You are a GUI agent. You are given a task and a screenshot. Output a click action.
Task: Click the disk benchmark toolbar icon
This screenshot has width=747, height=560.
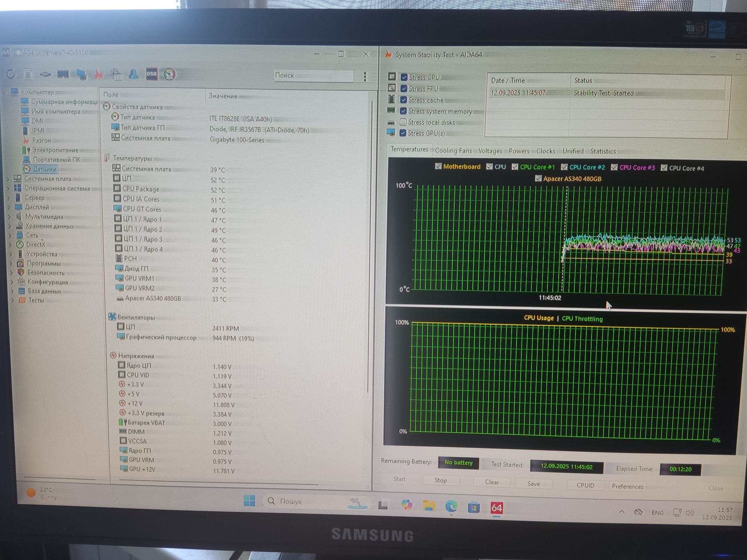(45, 74)
